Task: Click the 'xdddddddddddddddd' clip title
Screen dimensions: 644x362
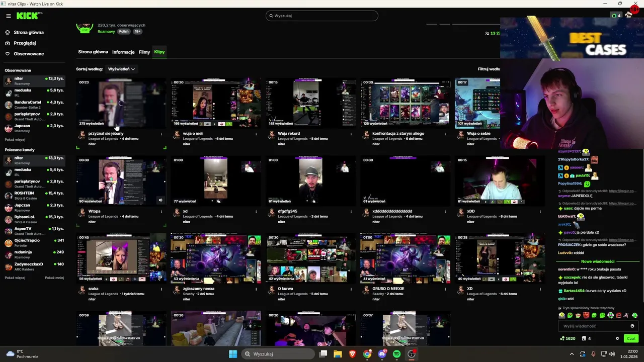Action: pos(392,211)
